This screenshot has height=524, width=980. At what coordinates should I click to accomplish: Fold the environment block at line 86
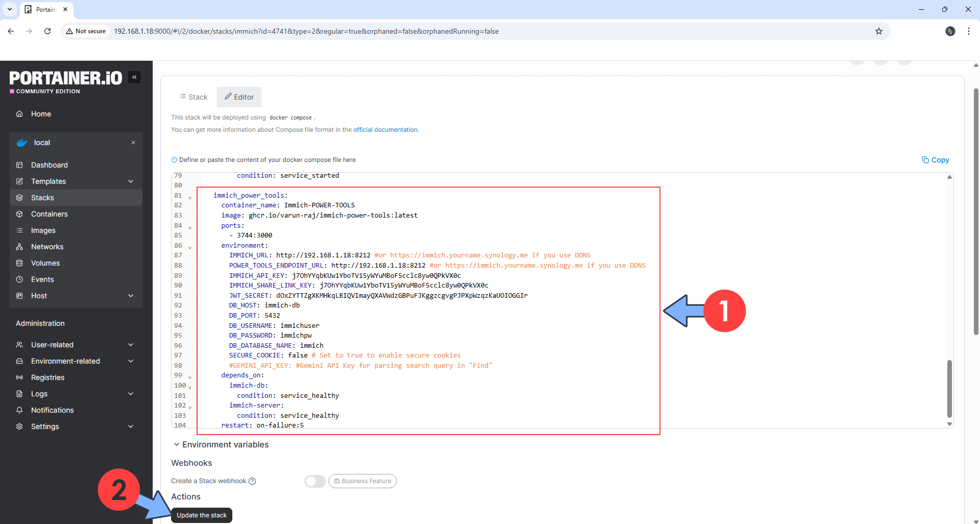[190, 248]
